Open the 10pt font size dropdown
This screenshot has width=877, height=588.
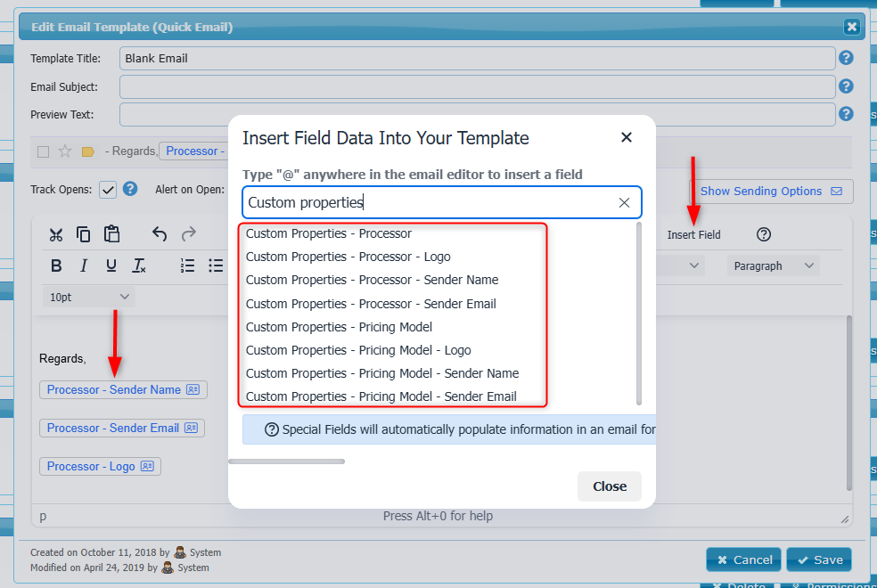[x=88, y=297]
